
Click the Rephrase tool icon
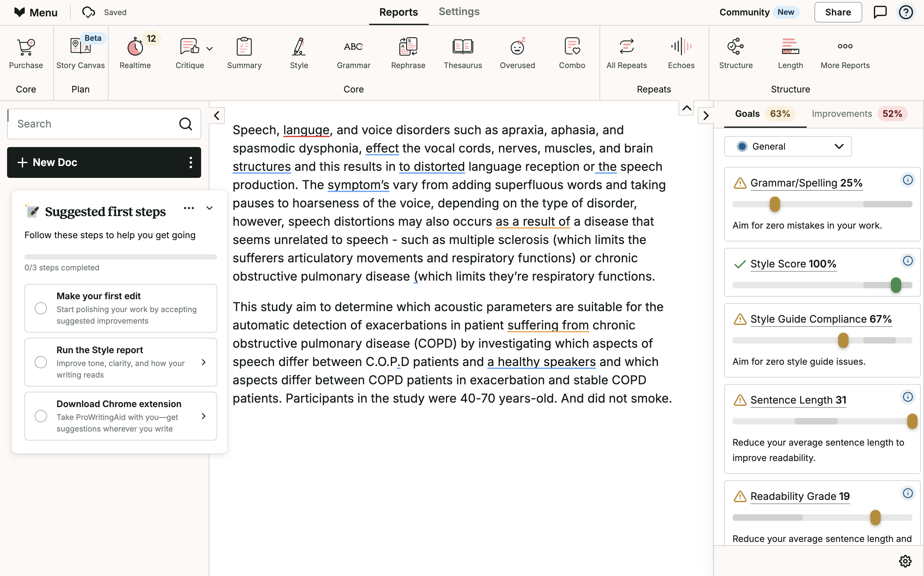408,47
